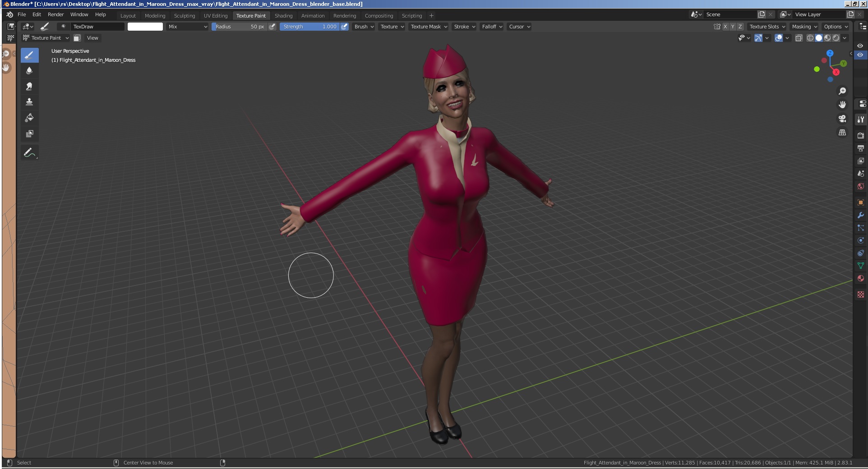Expand the Brush settings dropdown
This screenshot has width=868, height=469.
tap(364, 27)
